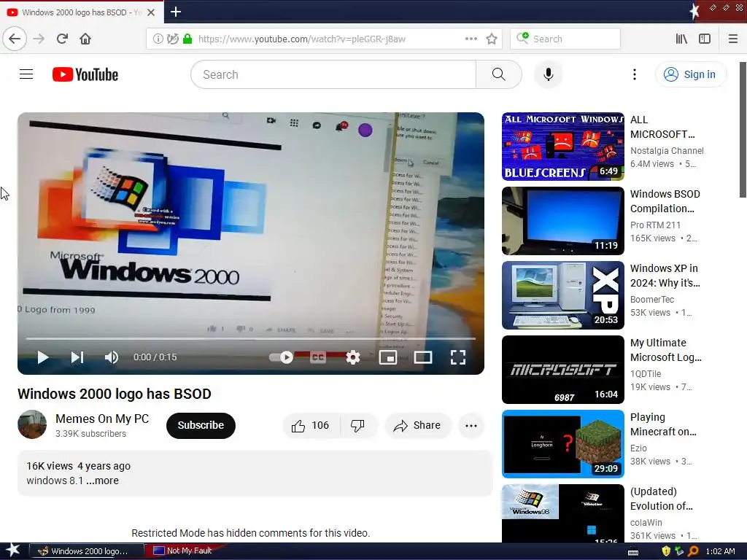Open the taskbar star start button

click(x=12, y=551)
